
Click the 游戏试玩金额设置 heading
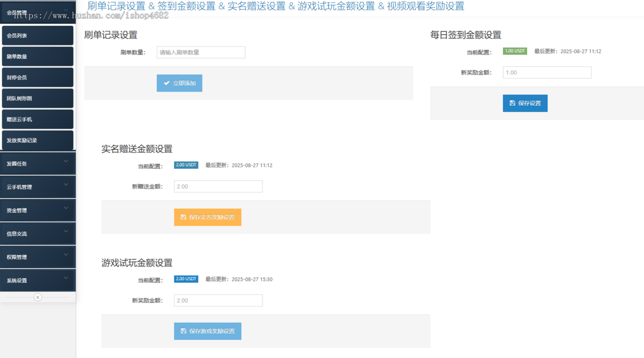(137, 263)
